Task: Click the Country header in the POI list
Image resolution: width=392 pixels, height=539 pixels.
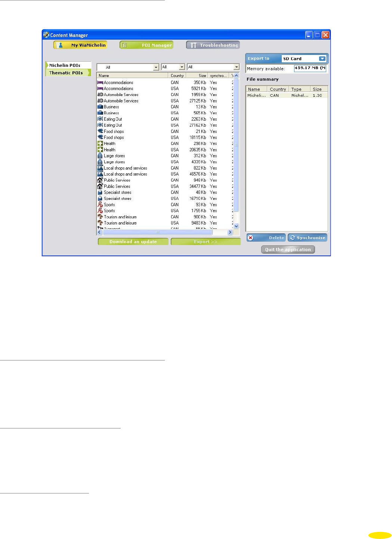Action: coord(177,75)
